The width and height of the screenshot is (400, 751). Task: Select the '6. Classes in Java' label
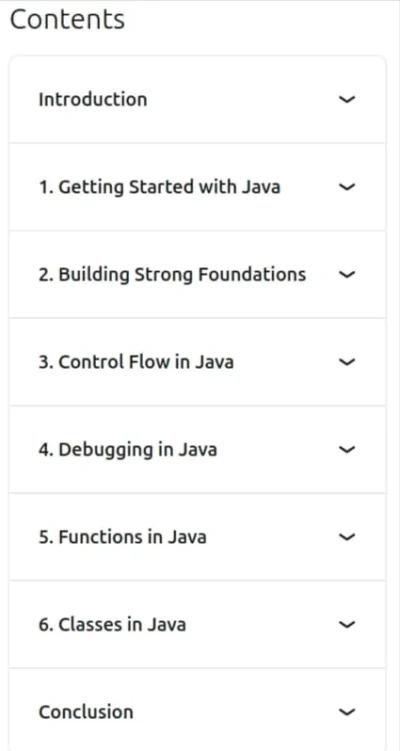tap(112, 625)
